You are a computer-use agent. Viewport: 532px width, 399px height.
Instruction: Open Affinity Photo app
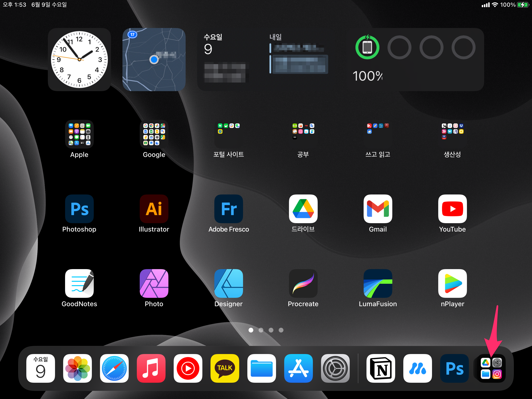point(154,283)
